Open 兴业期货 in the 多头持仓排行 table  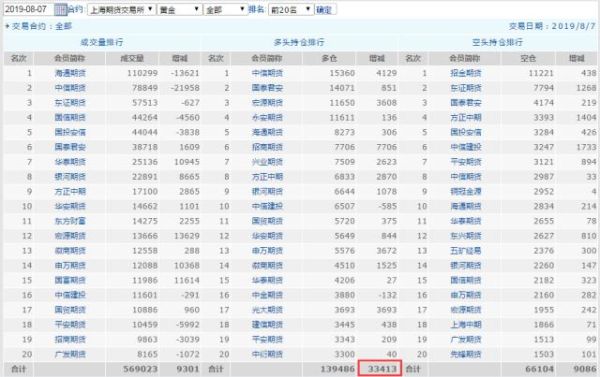click(267, 162)
